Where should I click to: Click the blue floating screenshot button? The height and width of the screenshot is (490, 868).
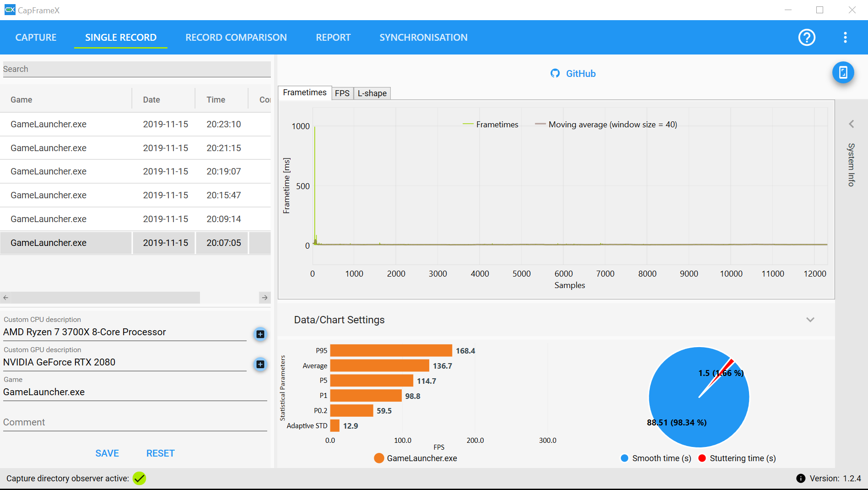pyautogui.click(x=843, y=72)
